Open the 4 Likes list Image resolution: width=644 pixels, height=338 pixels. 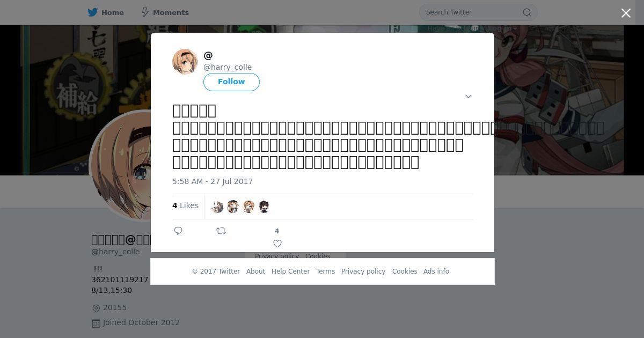tap(185, 205)
